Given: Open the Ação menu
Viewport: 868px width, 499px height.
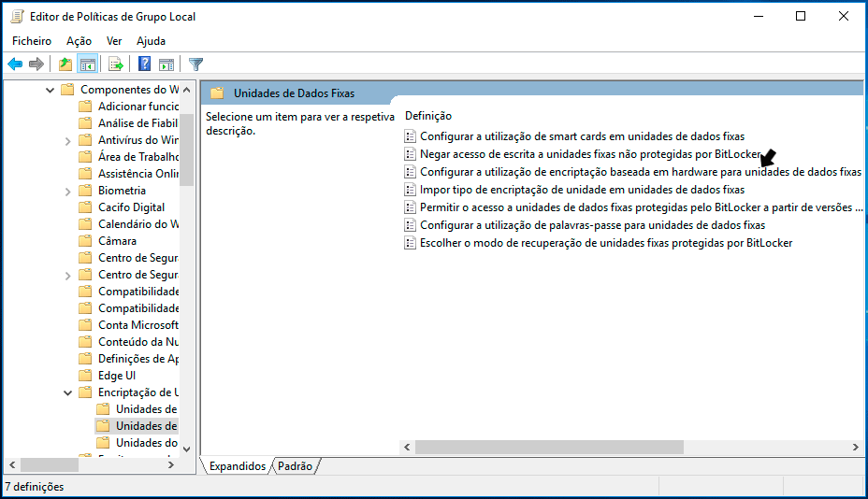Looking at the screenshot, I should tap(79, 41).
